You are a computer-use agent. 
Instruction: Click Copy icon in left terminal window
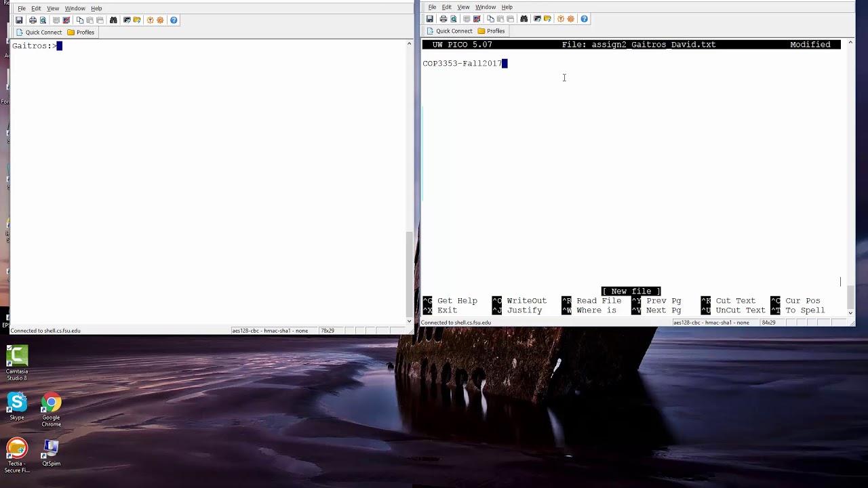(x=80, y=20)
